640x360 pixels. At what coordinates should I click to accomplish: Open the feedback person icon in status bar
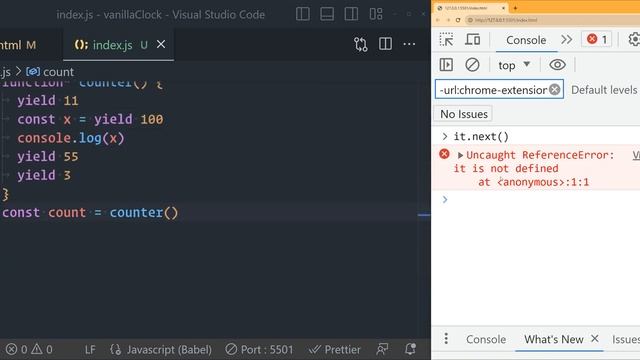382,349
